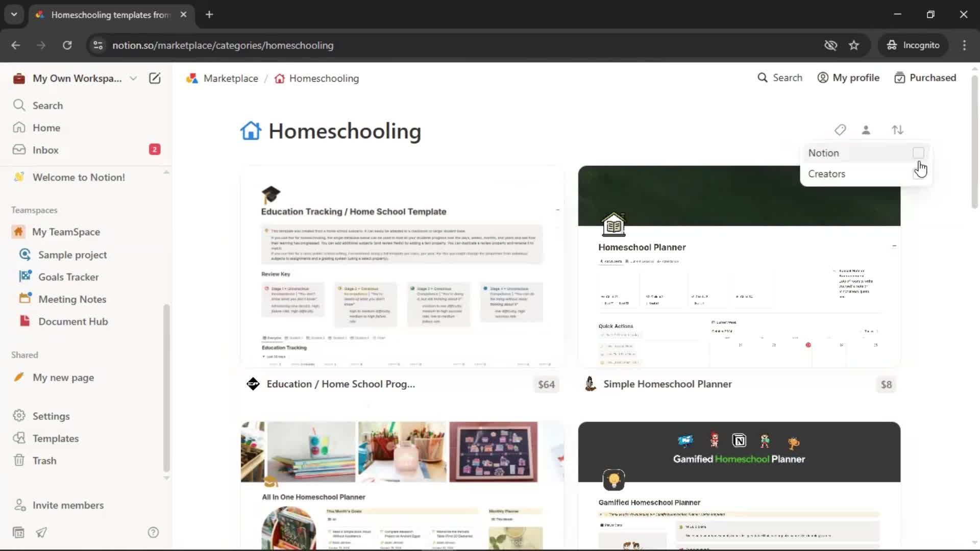980x551 pixels.
Task: Click the paper plane icon at sidebar bottom
Action: pos(41,532)
